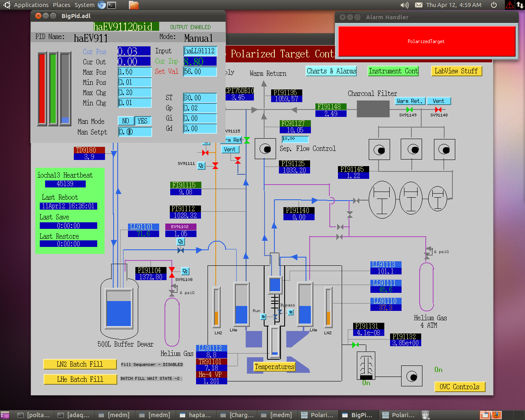Click the flow setpoint field under FC91127
The width and height of the screenshot is (525, 420).
click(295, 139)
